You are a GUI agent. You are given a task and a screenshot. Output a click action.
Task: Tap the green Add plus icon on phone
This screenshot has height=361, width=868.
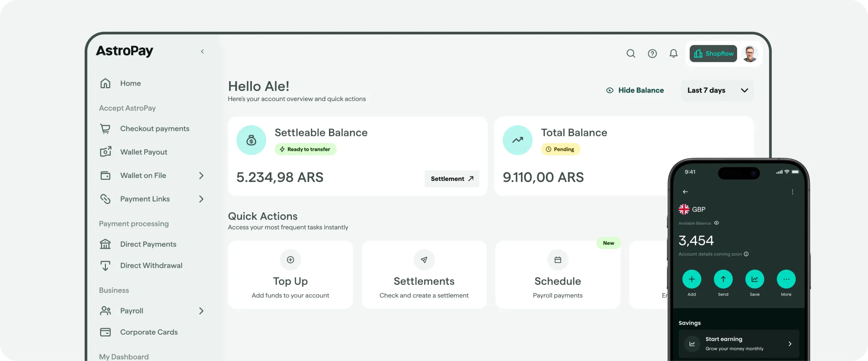692,279
